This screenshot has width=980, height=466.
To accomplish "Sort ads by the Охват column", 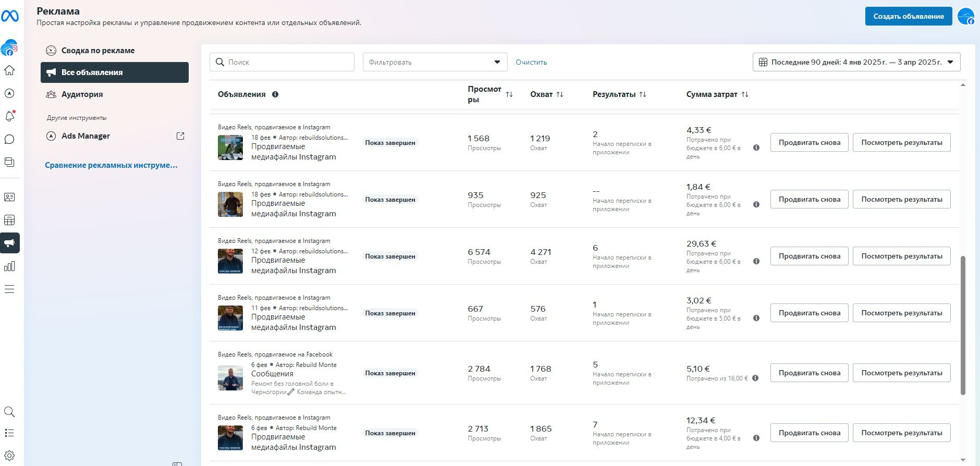I will (x=560, y=94).
